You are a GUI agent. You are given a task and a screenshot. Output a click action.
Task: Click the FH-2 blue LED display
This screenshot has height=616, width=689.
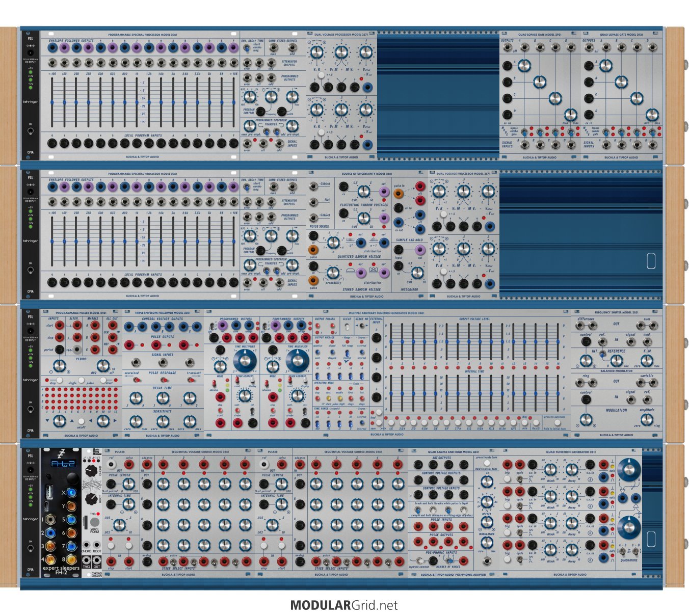63,464
